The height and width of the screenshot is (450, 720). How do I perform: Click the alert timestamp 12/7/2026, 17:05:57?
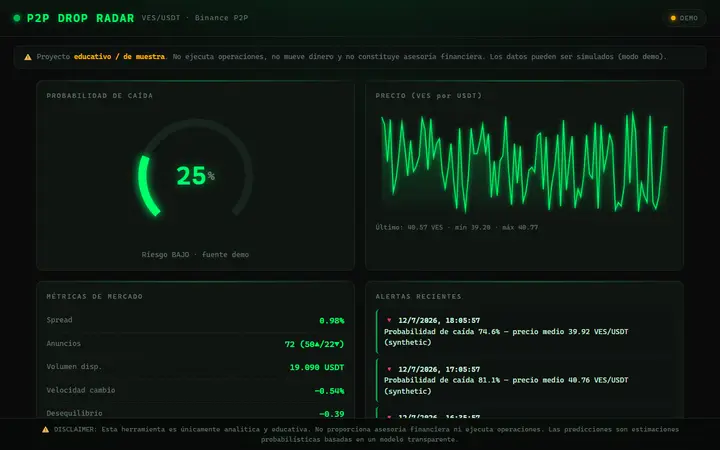pos(439,369)
